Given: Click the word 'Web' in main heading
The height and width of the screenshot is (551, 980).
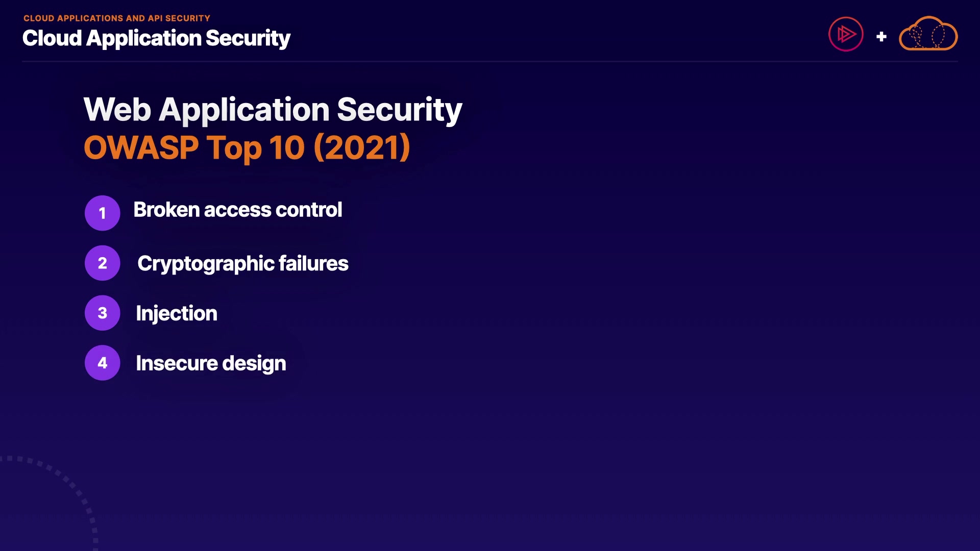Looking at the screenshot, I should point(117,109).
